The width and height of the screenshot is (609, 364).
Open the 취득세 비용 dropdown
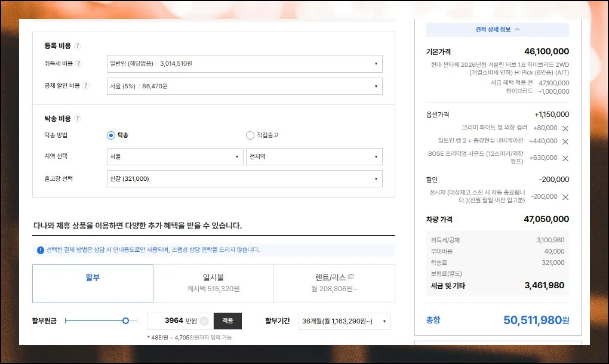point(244,64)
